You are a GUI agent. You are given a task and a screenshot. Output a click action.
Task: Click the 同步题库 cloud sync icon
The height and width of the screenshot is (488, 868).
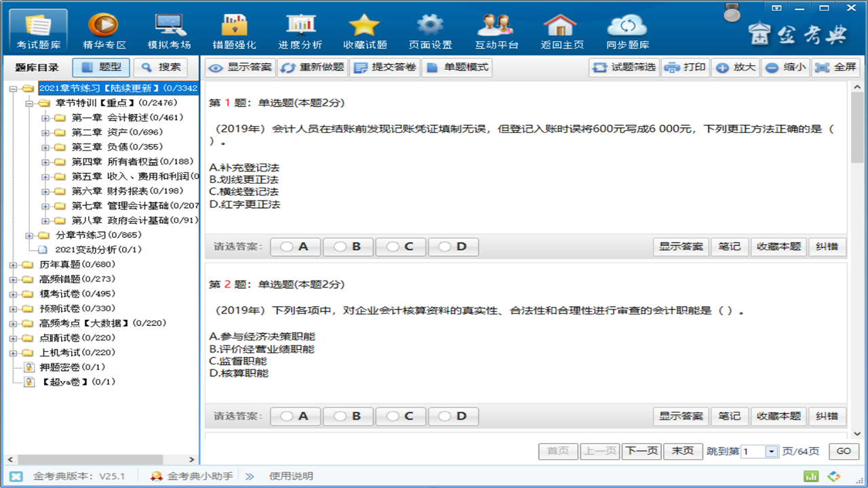pyautogui.click(x=627, y=31)
